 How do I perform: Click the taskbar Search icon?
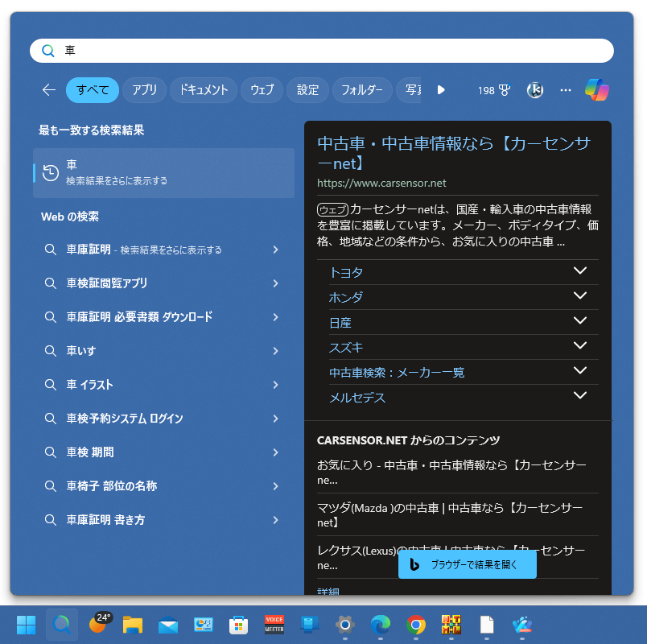[x=62, y=625]
